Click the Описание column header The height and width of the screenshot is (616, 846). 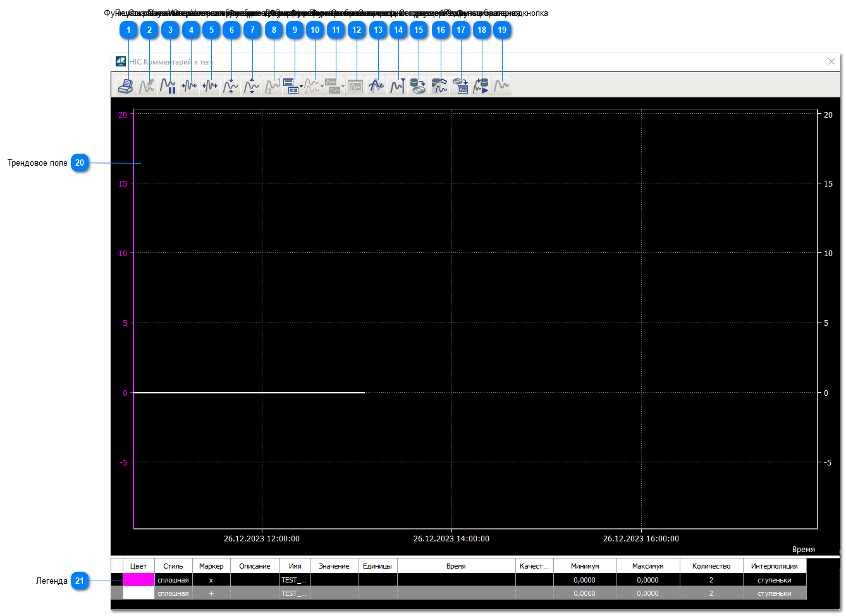pyautogui.click(x=255, y=566)
